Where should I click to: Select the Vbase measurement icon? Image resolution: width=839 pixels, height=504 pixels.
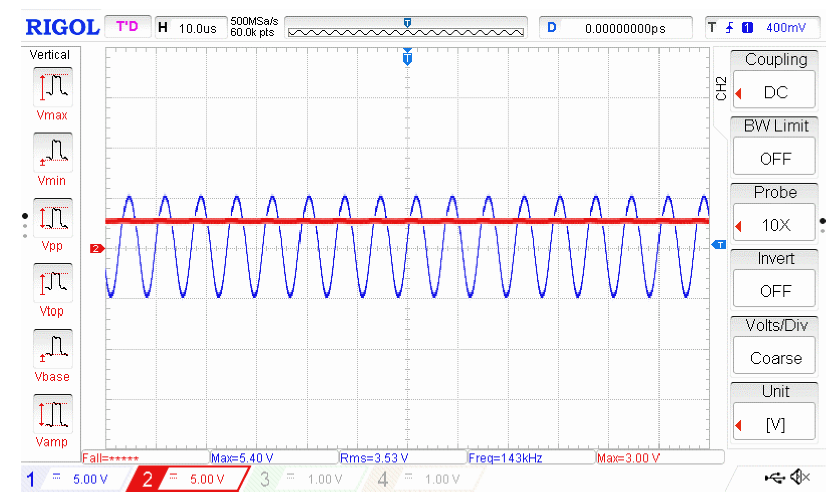[53, 348]
